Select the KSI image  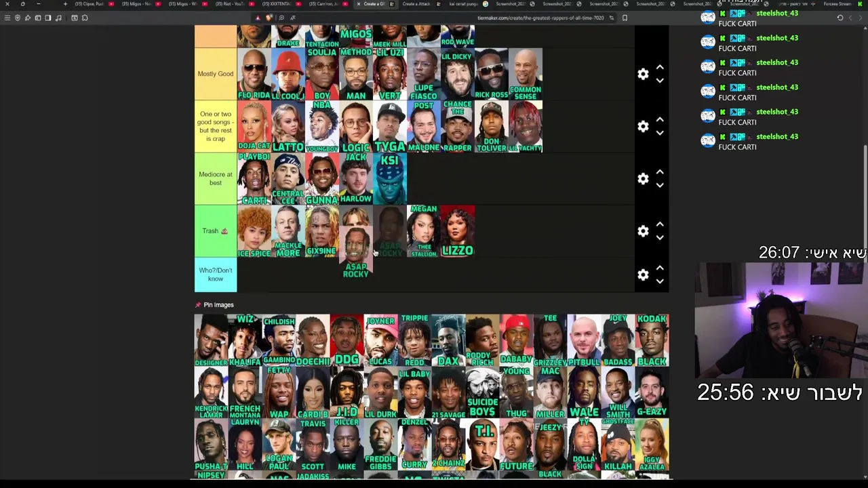pos(390,178)
